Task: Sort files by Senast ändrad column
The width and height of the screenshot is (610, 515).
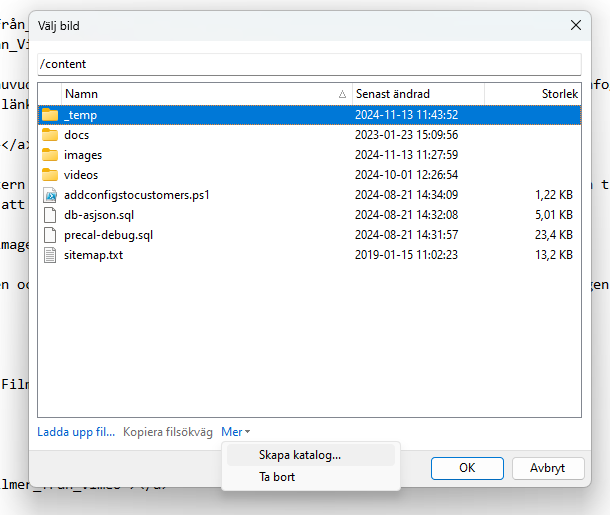Action: [417, 93]
